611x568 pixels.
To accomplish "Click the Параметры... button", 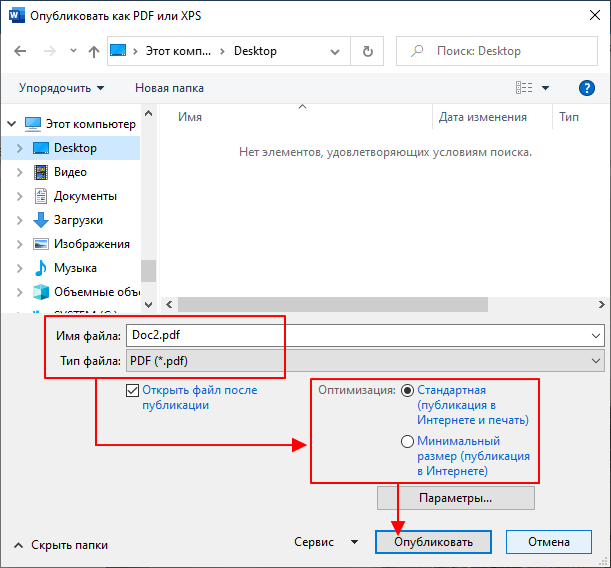I will (x=455, y=497).
